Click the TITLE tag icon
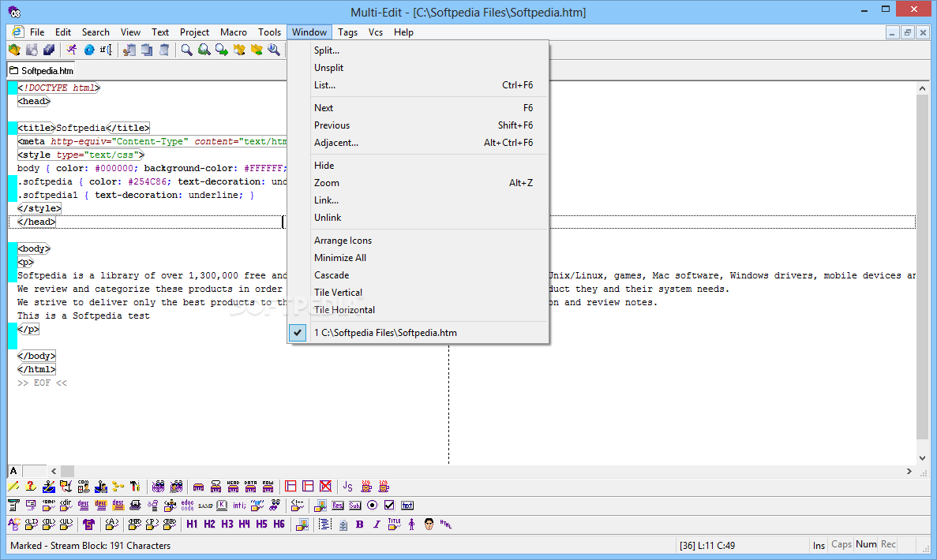Viewport: 937px width, 560px height. point(395,525)
